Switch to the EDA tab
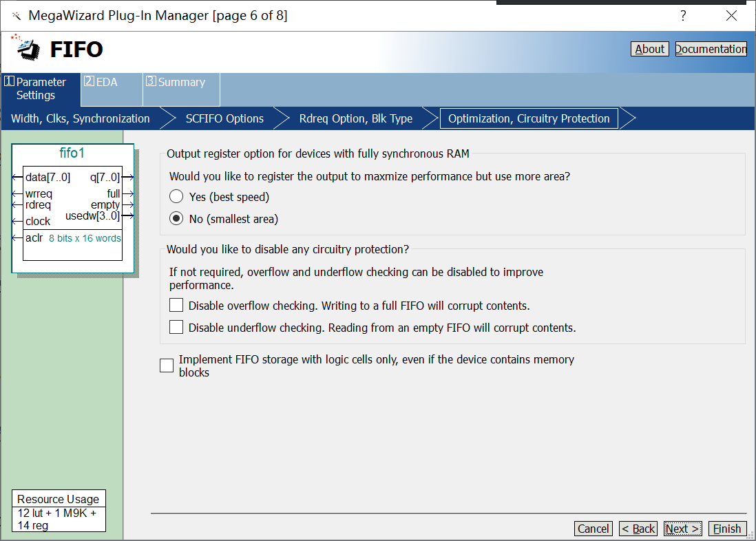This screenshot has width=756, height=541. (x=112, y=89)
